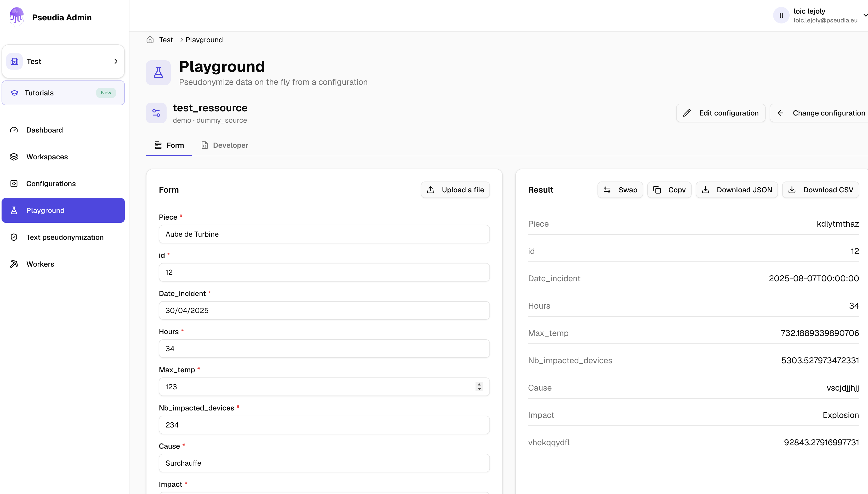Click the Upload a file button
Viewport: 868px width, 494px height.
pyautogui.click(x=455, y=190)
